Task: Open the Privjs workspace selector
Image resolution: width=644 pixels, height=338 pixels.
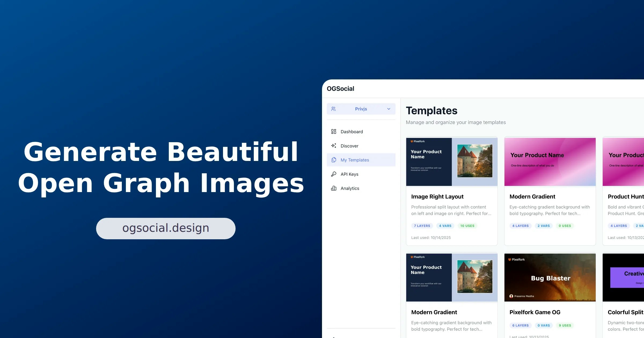Action: coord(361,109)
